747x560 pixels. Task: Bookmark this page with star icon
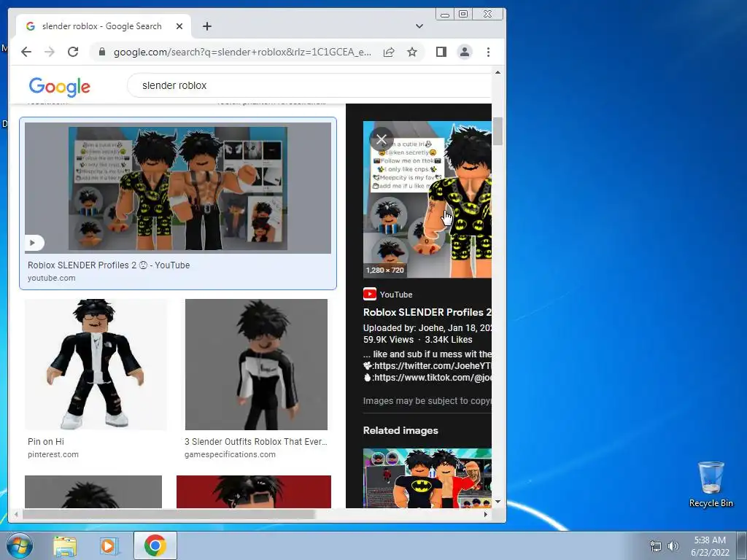click(x=412, y=52)
